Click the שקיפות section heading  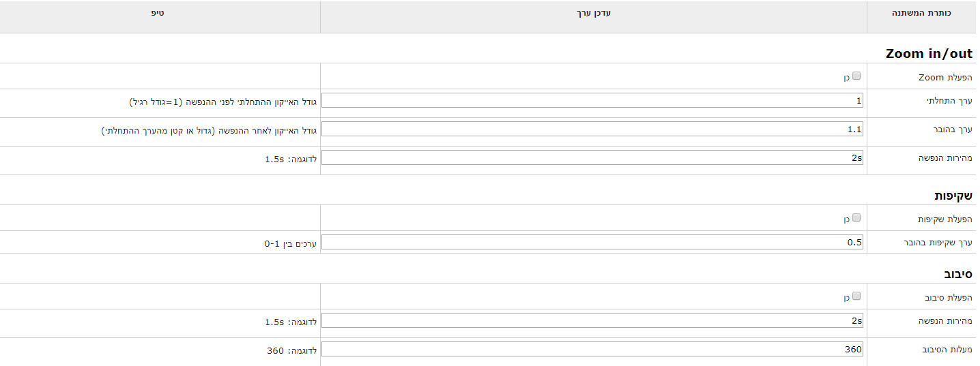pos(953,196)
